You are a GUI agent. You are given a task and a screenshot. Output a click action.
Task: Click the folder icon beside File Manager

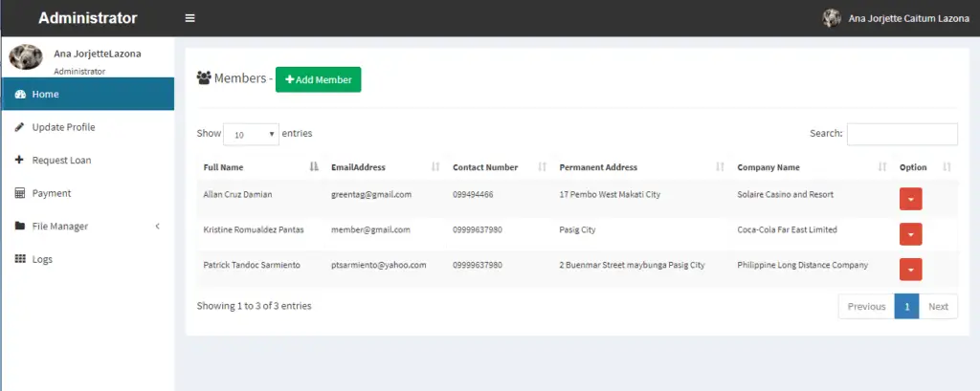click(20, 227)
